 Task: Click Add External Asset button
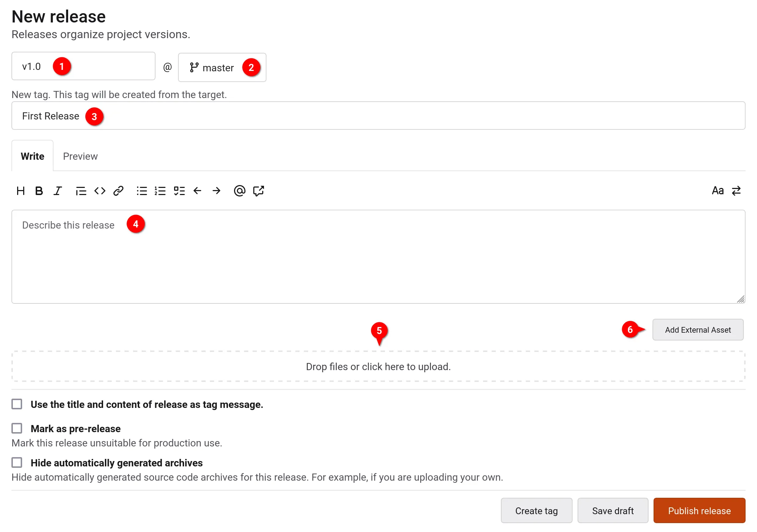pyautogui.click(x=697, y=330)
